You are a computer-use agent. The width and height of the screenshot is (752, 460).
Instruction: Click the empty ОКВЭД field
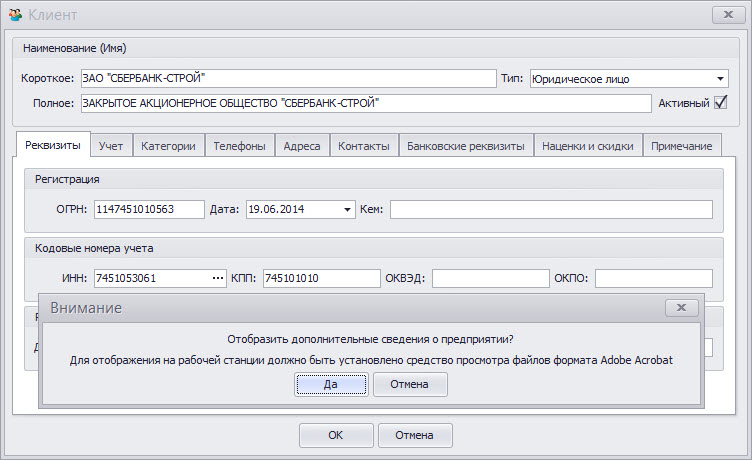pos(491,278)
